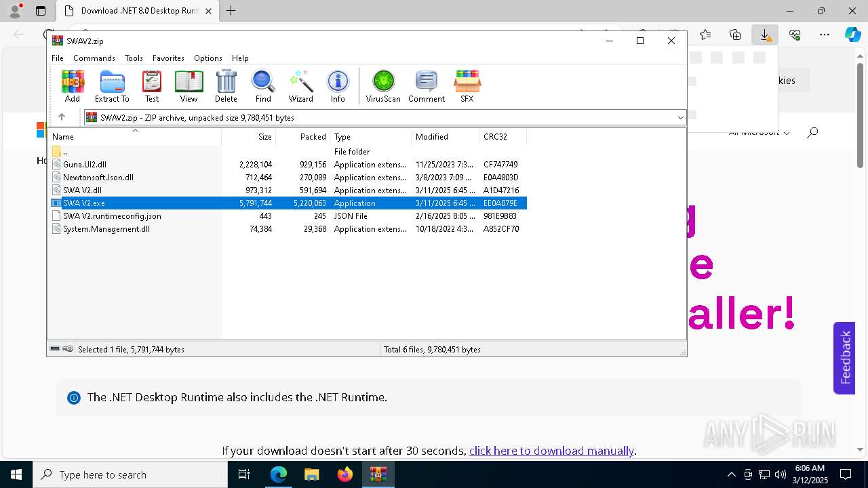Run VirusScan from toolbar
This screenshot has width=868, height=488.
[383, 86]
